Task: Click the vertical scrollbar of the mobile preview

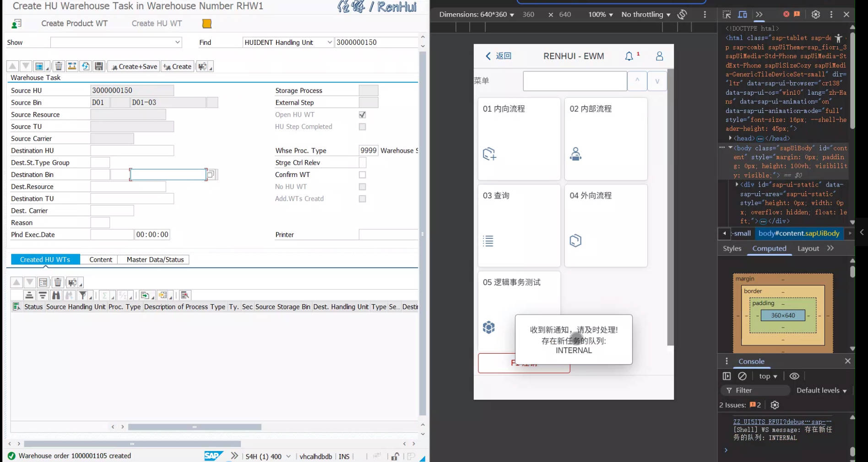Action: [671, 207]
